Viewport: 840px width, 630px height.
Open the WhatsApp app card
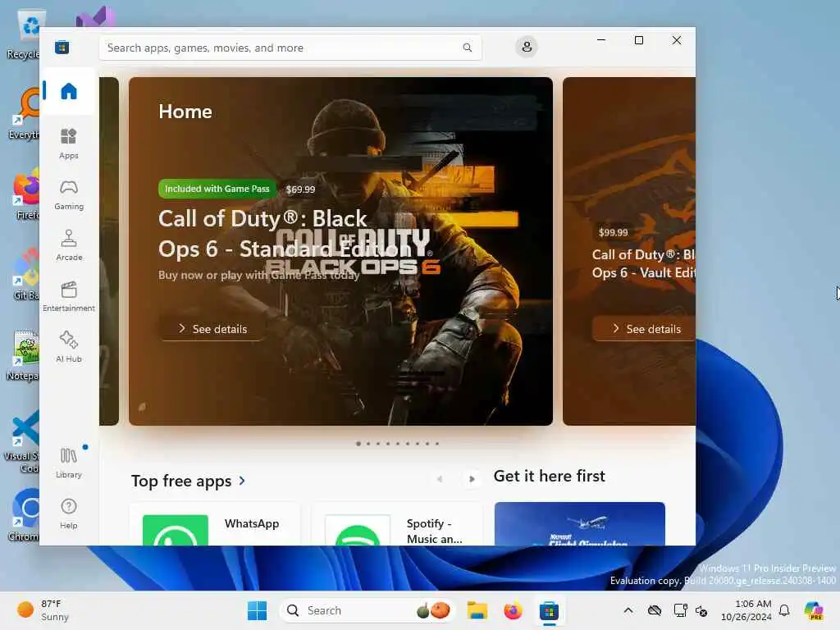[x=216, y=524]
